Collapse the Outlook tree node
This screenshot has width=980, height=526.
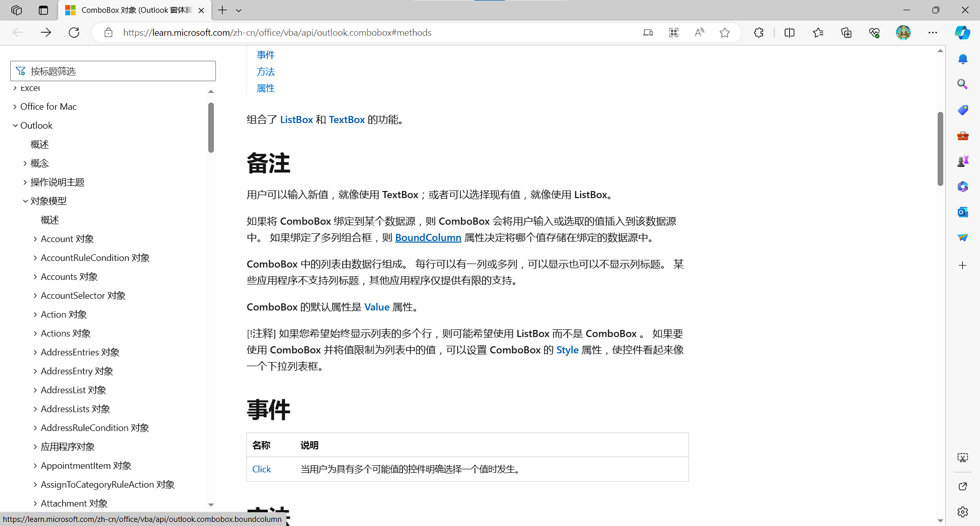(x=15, y=126)
